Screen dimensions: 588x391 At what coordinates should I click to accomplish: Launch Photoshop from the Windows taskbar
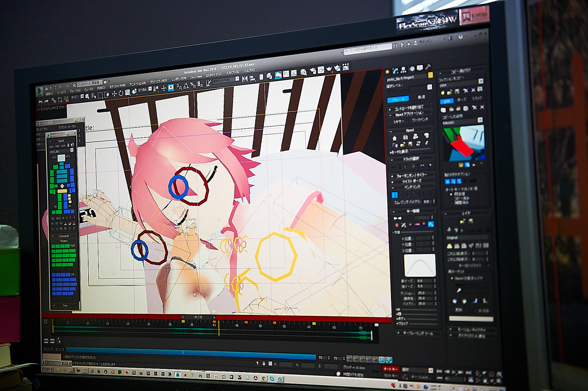[x=163, y=374]
